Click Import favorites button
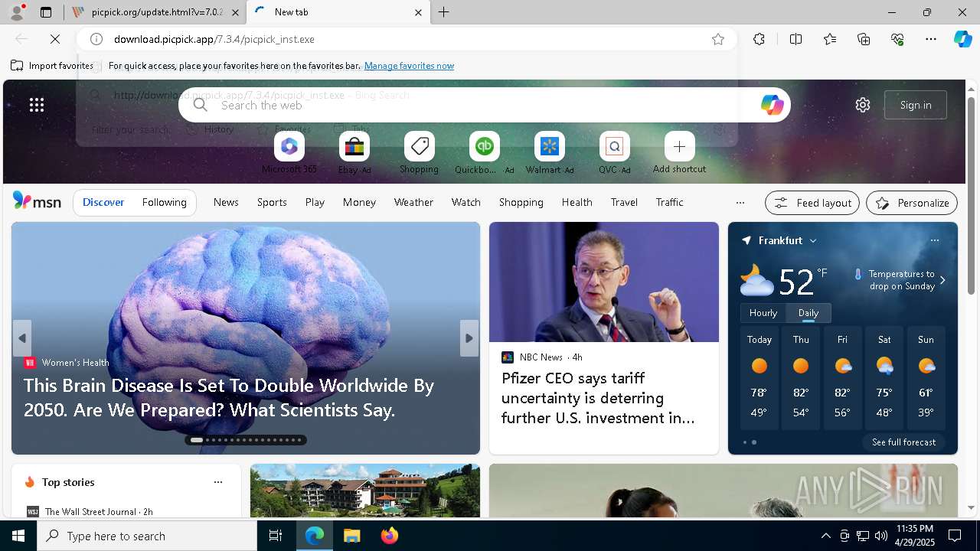The width and height of the screenshot is (980, 551). 51,66
